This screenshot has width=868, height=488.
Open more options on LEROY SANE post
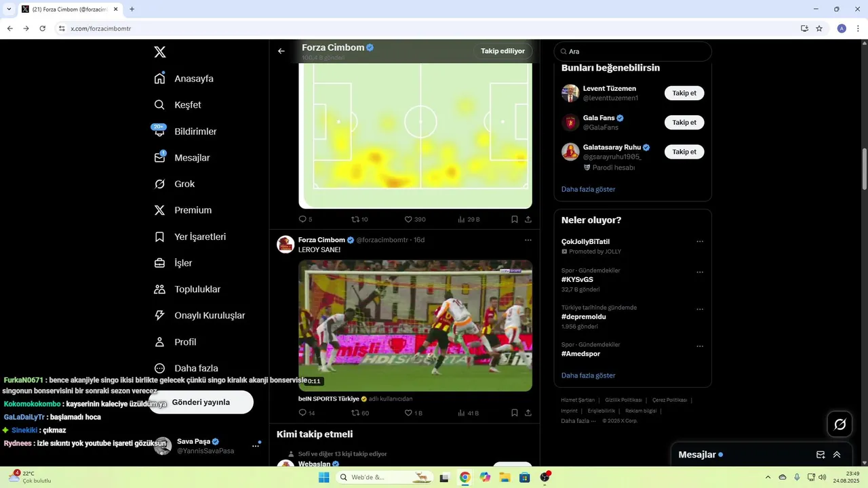528,240
